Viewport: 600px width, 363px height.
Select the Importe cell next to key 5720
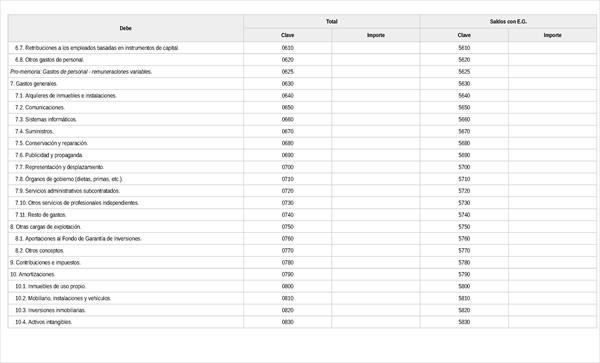[x=552, y=191]
